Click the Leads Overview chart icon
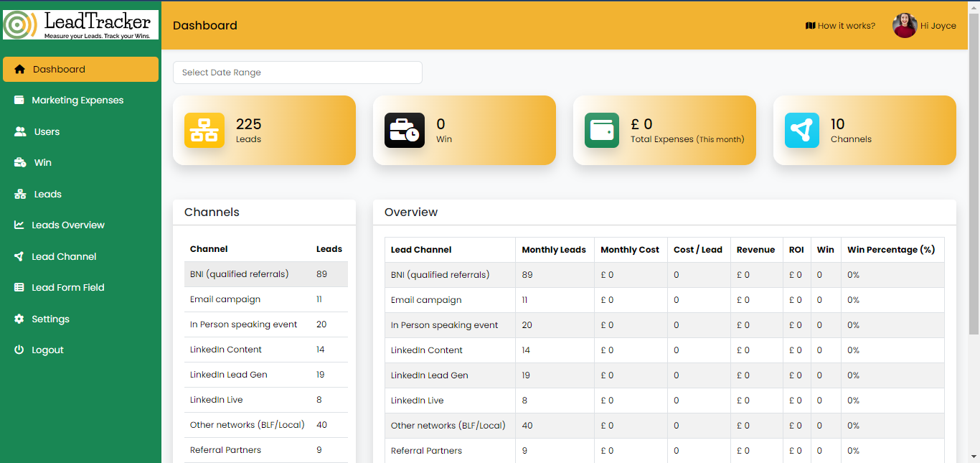 [x=19, y=225]
